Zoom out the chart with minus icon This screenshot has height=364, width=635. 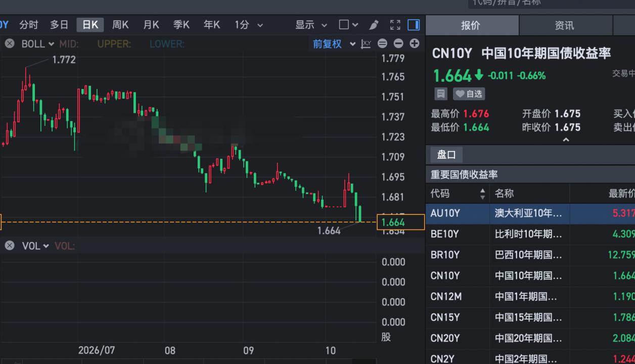click(398, 43)
